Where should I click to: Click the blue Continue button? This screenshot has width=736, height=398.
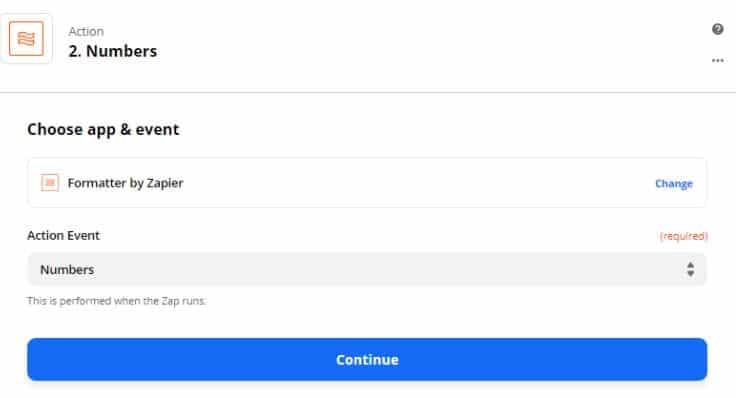tap(367, 360)
